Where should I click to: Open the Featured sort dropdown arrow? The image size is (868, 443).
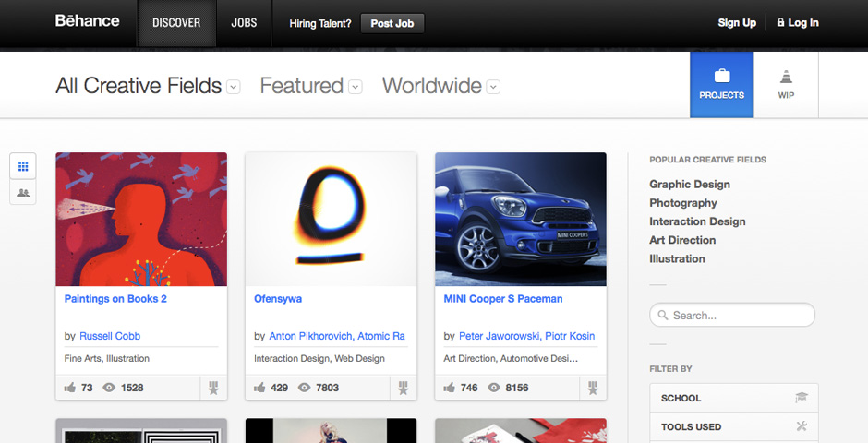click(356, 87)
